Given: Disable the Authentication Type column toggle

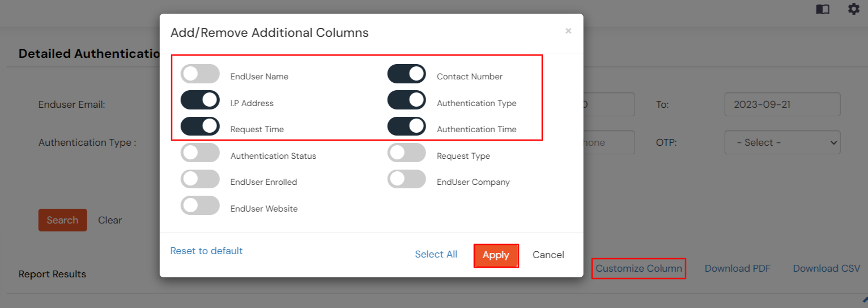Looking at the screenshot, I should point(407,100).
